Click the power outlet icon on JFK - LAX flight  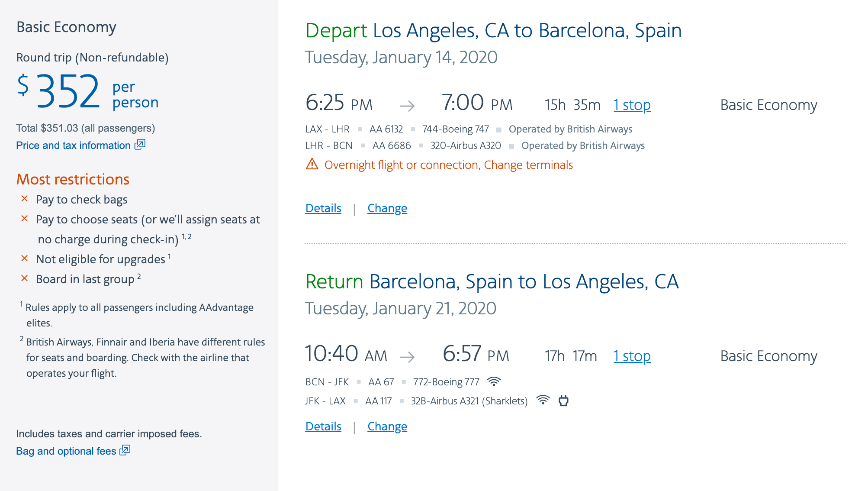(x=563, y=401)
